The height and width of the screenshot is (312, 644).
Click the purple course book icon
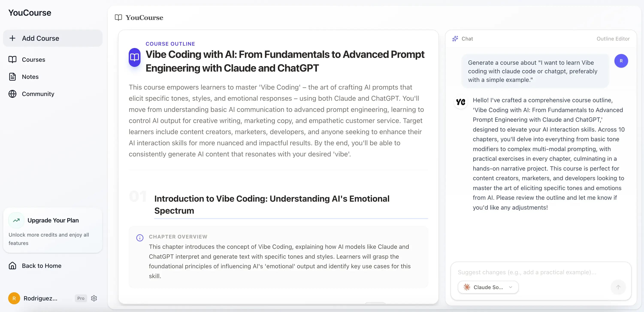point(135,57)
